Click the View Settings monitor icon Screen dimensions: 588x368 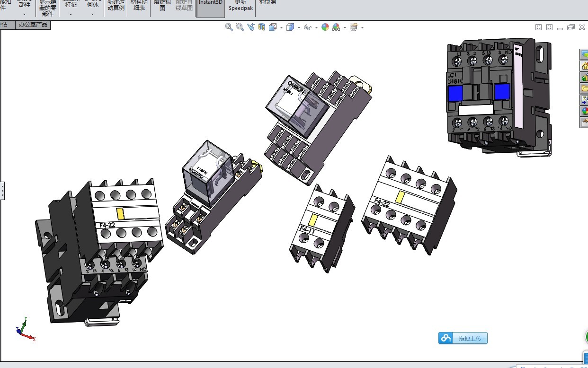click(354, 27)
